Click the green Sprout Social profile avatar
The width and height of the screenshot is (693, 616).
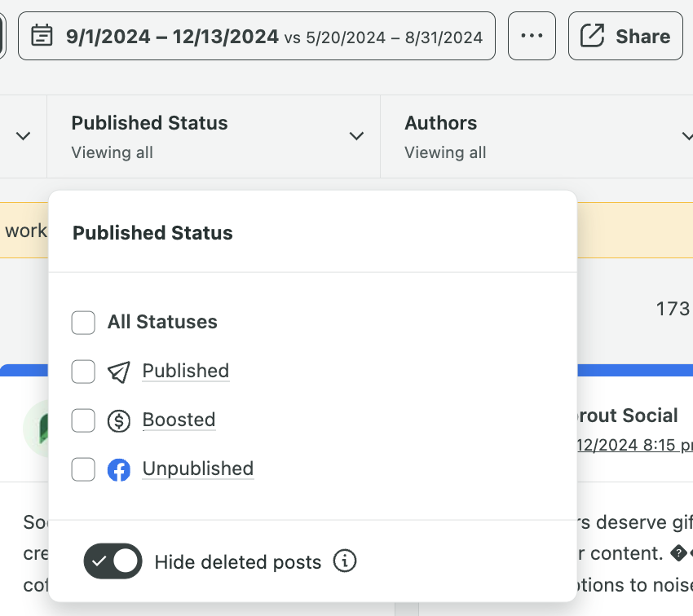coord(36,427)
